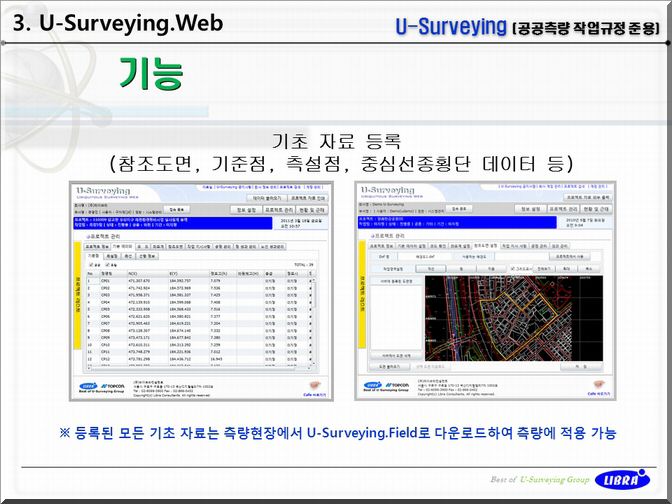The image size is (672, 504).
Task: Click table row CP05 in left screenshot
Action: 199,309
